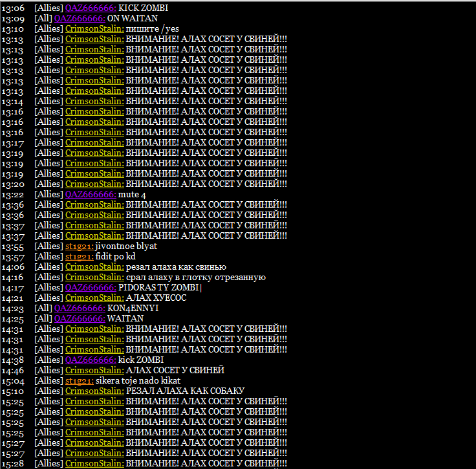Click the CrimsonStalin link at 15:10

tap(94, 391)
